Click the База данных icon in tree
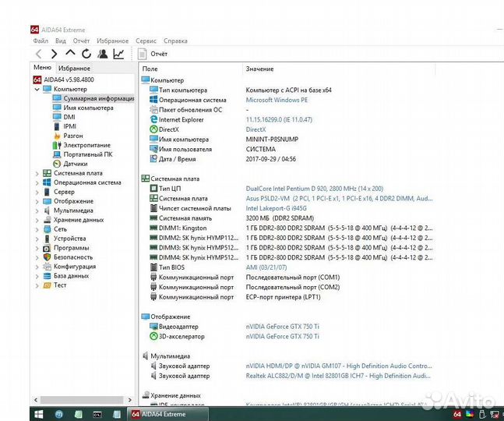The image size is (504, 421). [48, 276]
